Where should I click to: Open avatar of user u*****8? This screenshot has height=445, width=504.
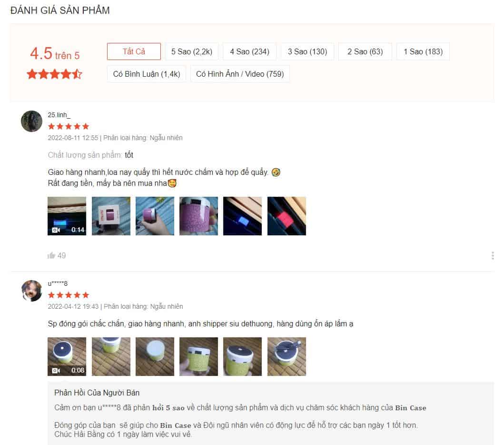[x=31, y=291]
